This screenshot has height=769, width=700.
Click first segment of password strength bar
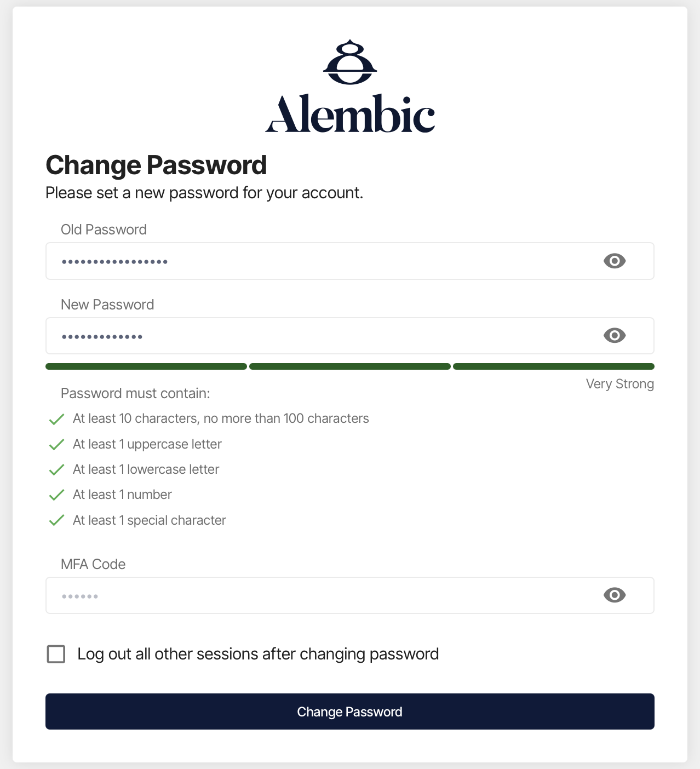pyautogui.click(x=146, y=366)
